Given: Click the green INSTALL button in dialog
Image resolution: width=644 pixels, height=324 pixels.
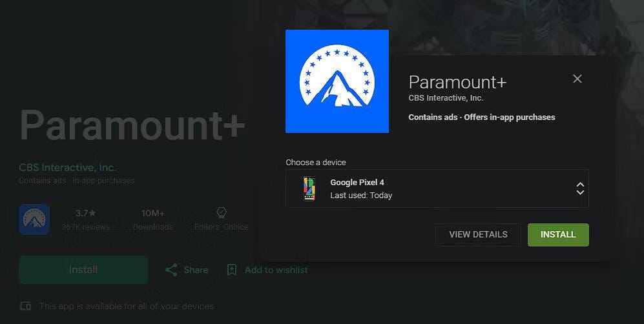Looking at the screenshot, I should tap(558, 234).
